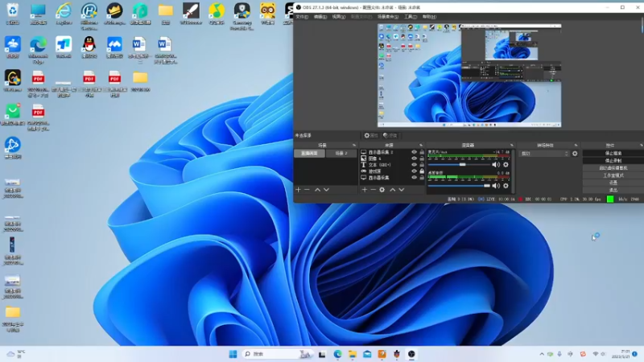Toggle visibility of 显示器采集 2 source
Screen dimensions: 644x362
414,152
